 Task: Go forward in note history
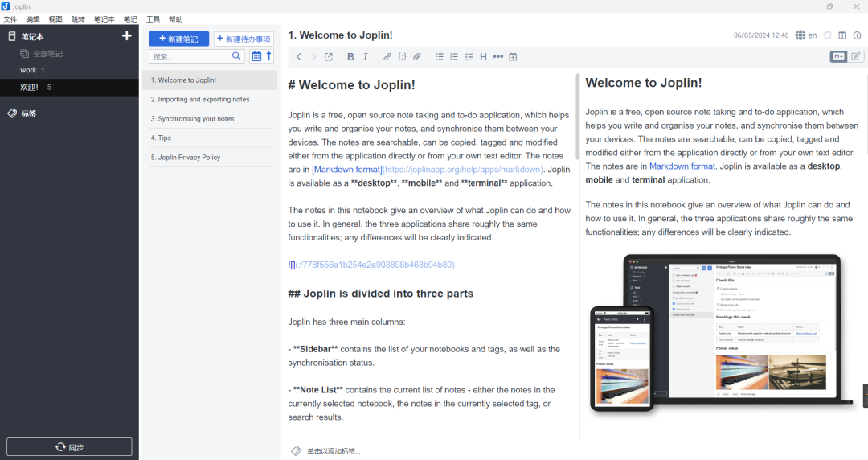coord(314,56)
